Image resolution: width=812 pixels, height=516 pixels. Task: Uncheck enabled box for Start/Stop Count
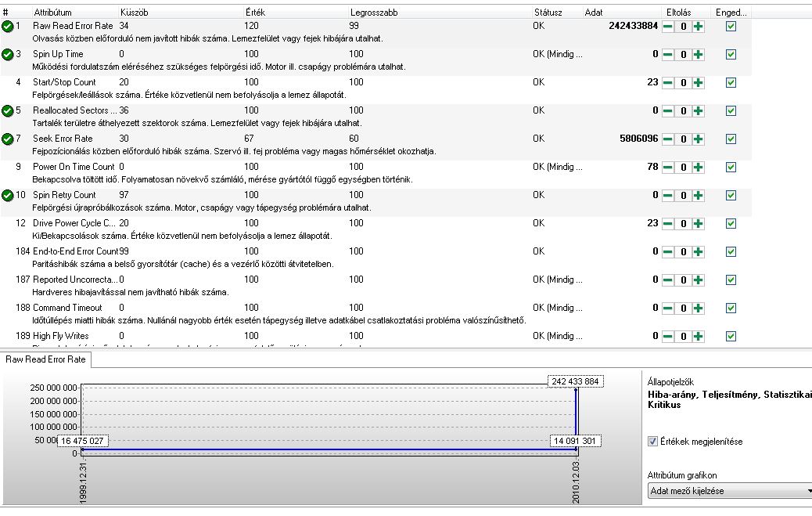(731, 82)
